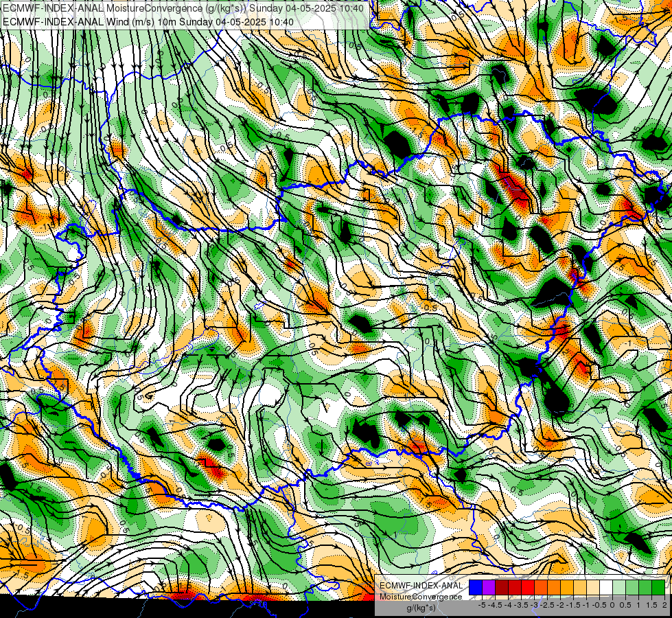Click the blue swatch in the legend

click(x=476, y=587)
